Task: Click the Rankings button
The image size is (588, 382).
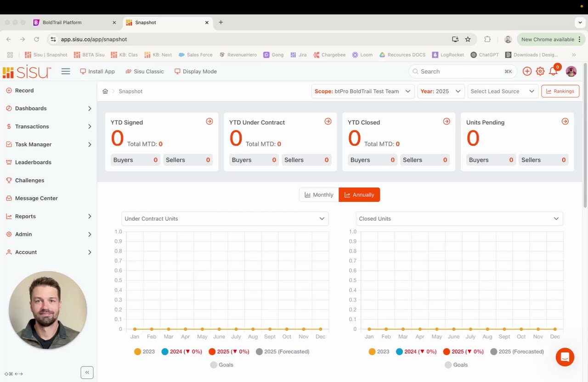Action: coord(560,91)
